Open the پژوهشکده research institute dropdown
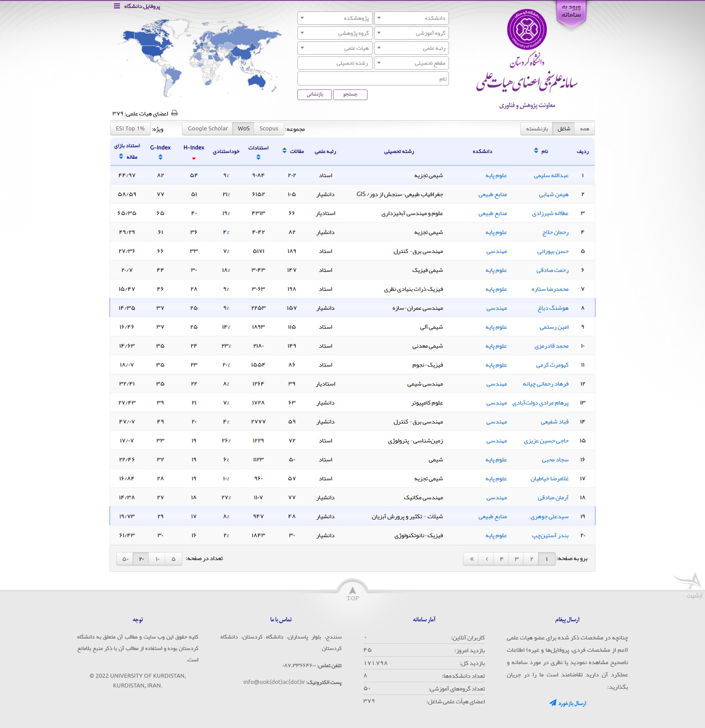This screenshot has width=705, height=728. coord(335,18)
